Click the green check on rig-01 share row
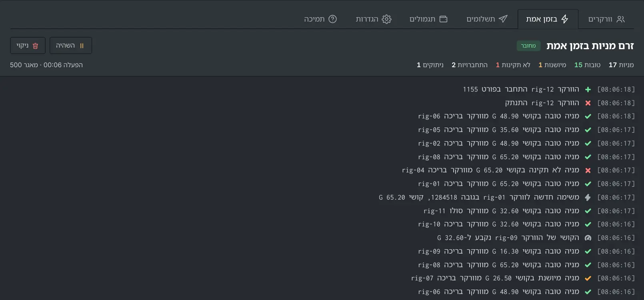 [588, 184]
